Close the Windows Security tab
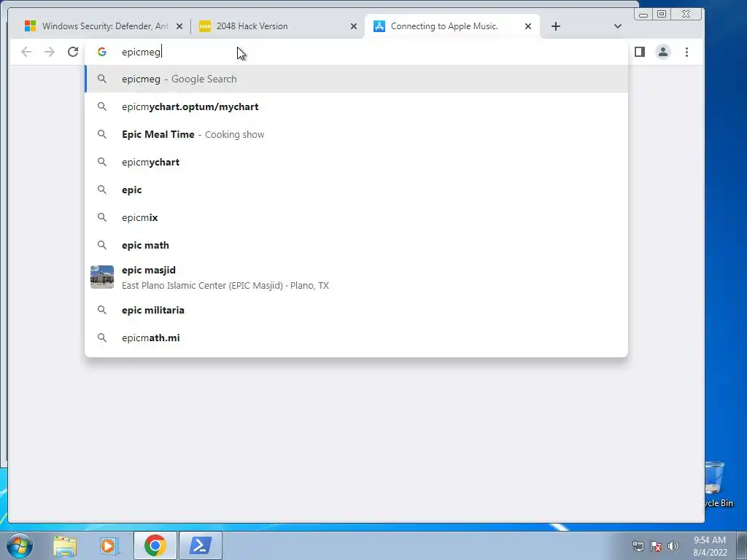 click(x=179, y=26)
